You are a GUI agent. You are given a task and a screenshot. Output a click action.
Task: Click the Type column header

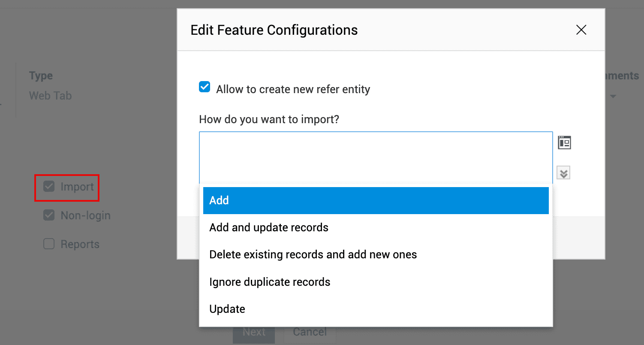(41, 76)
